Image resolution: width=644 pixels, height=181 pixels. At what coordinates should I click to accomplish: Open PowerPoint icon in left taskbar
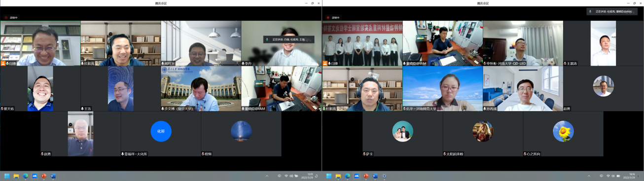coord(44,176)
